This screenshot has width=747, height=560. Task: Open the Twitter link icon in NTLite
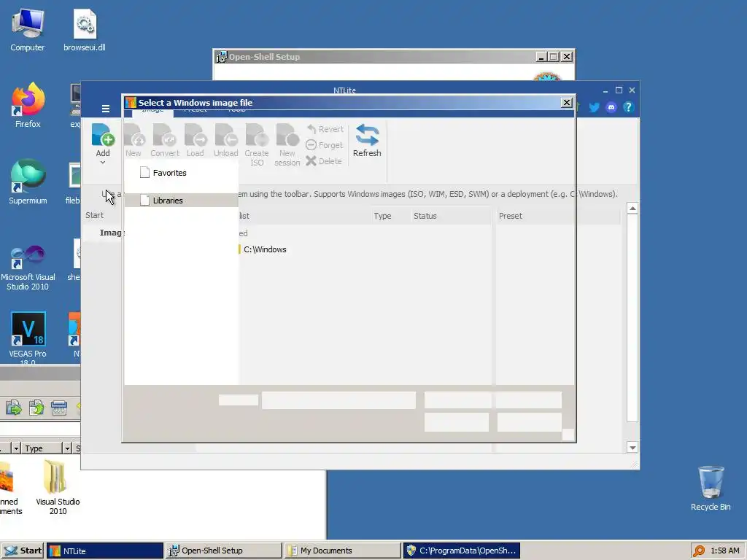pos(594,108)
